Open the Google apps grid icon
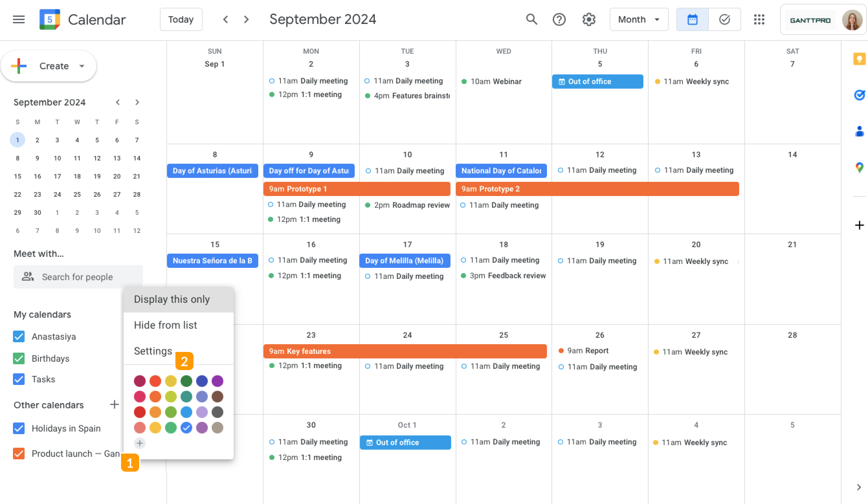This screenshot has width=868, height=504. 759,20
